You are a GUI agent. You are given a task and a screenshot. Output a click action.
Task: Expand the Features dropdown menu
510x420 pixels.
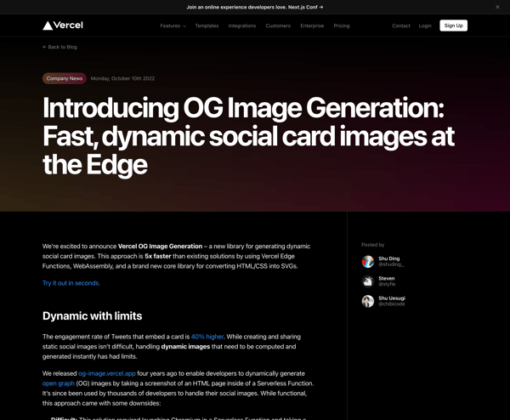[x=173, y=26]
